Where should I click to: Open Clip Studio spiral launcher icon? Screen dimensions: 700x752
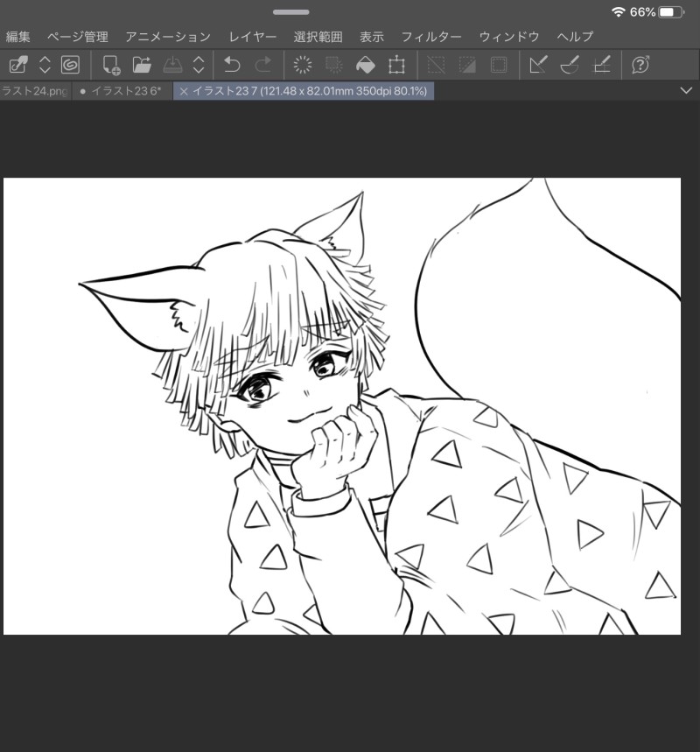(71, 65)
